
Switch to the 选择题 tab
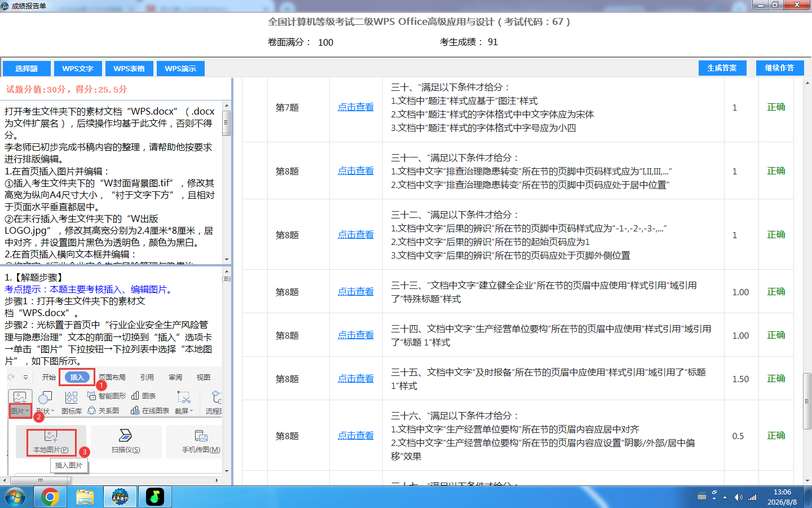pos(26,68)
